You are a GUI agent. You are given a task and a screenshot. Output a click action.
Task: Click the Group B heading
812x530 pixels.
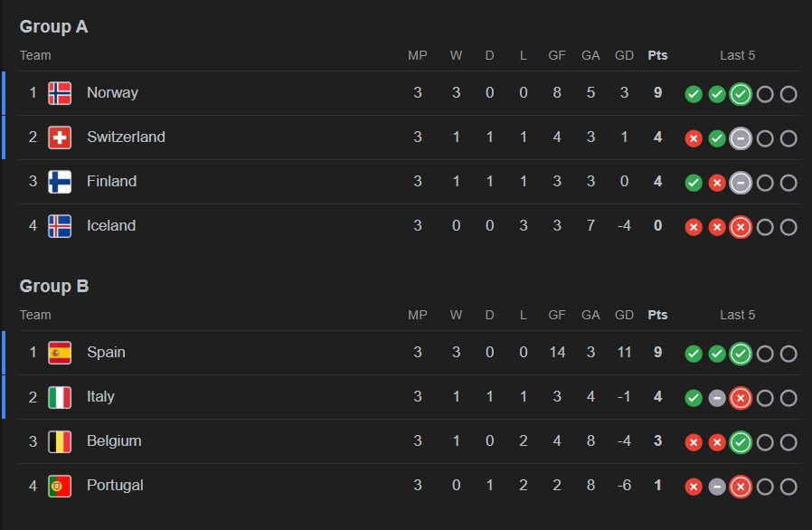point(54,286)
